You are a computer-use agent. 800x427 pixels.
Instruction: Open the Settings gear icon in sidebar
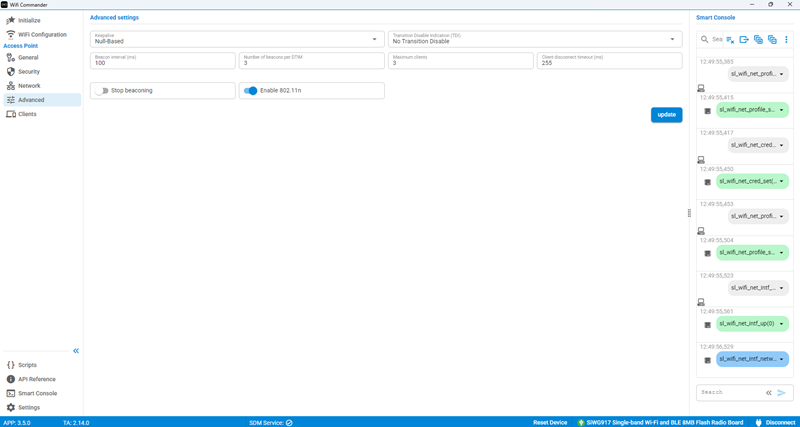click(x=10, y=408)
